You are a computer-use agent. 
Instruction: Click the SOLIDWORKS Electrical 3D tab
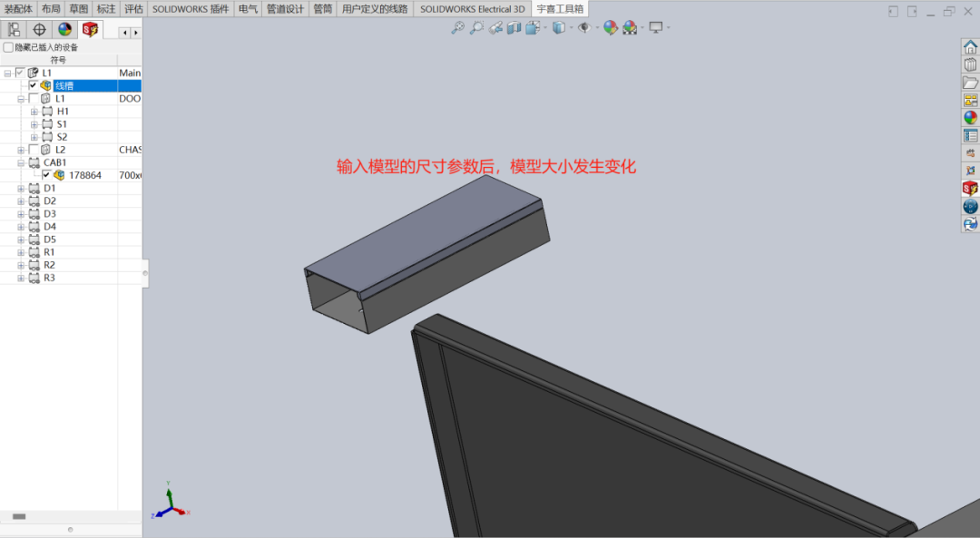pos(472,8)
